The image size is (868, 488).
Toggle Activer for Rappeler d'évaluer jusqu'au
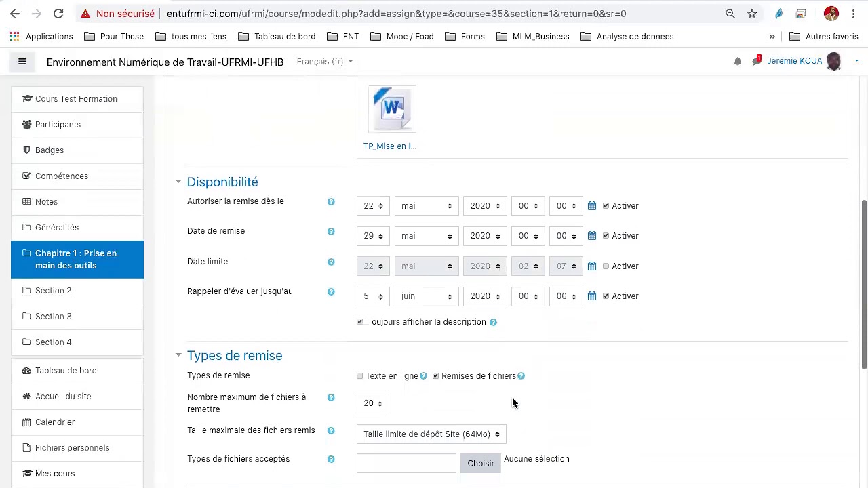click(x=606, y=296)
